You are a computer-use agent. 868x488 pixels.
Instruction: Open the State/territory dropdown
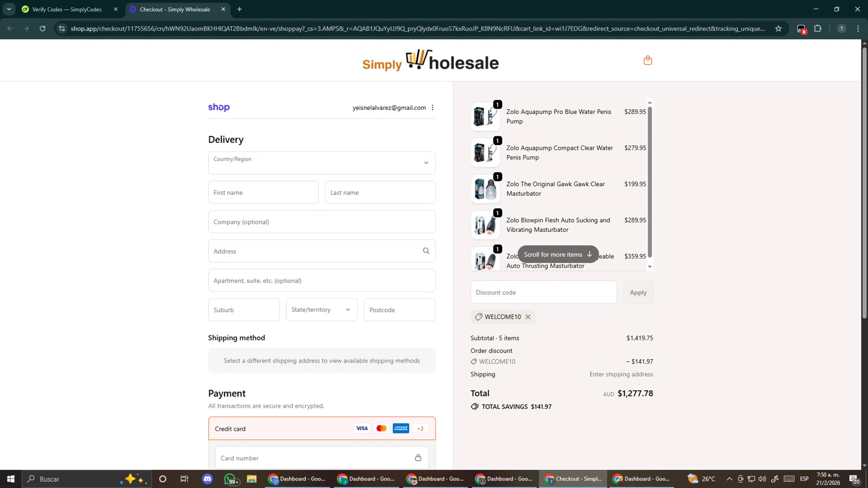(x=322, y=310)
